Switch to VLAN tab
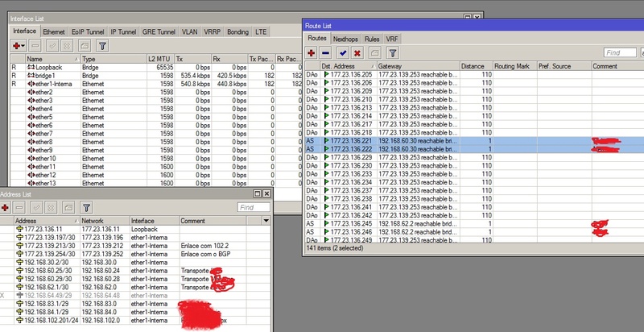Screen dimensions: 644x332 click(x=189, y=31)
